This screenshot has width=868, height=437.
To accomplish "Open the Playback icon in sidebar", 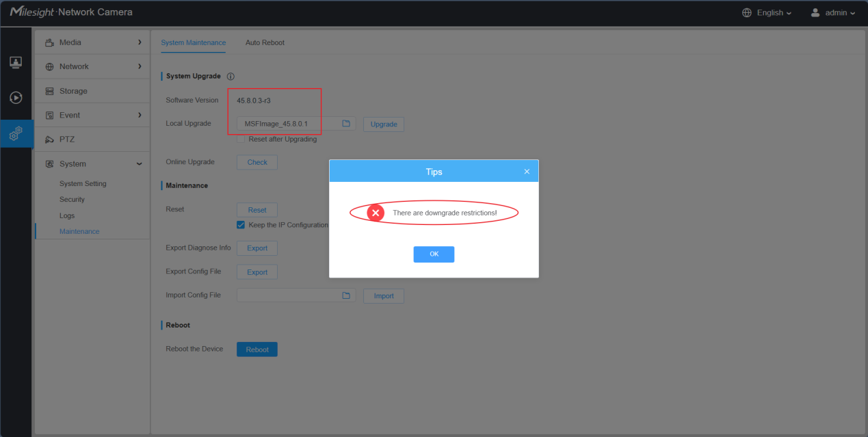I will click(16, 98).
